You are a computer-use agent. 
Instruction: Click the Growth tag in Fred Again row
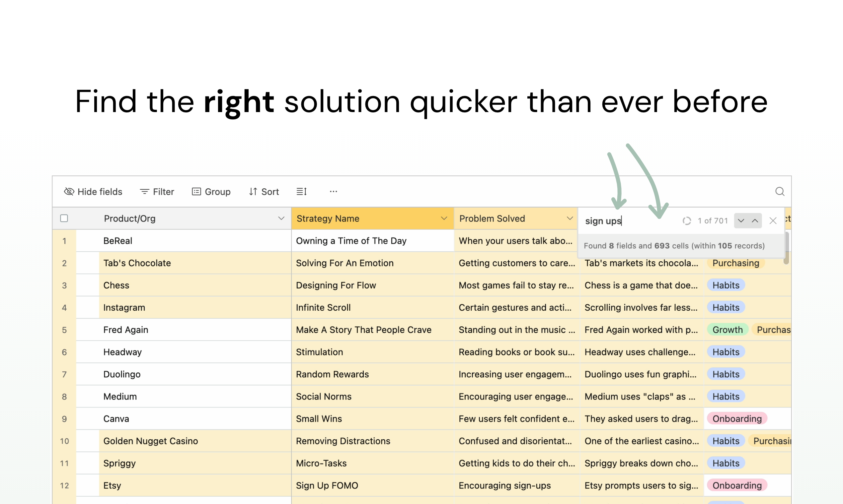click(x=728, y=330)
